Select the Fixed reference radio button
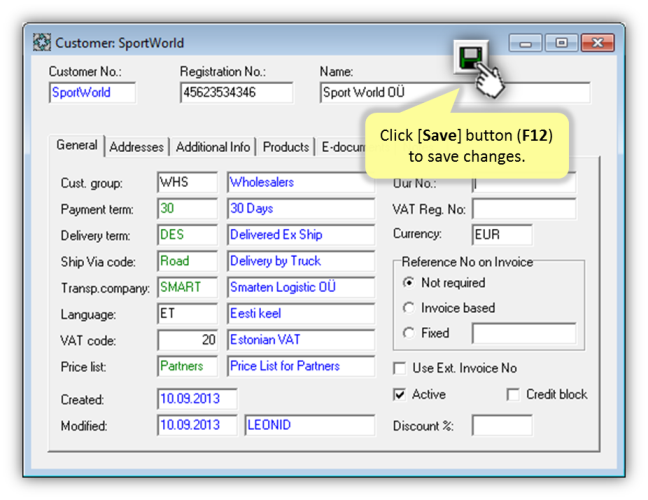Image resolution: width=648 pixels, height=500 pixels. click(x=408, y=333)
